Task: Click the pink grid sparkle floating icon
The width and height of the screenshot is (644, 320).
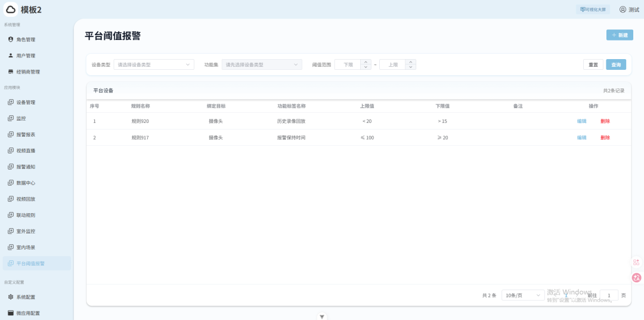Action: [636, 262]
